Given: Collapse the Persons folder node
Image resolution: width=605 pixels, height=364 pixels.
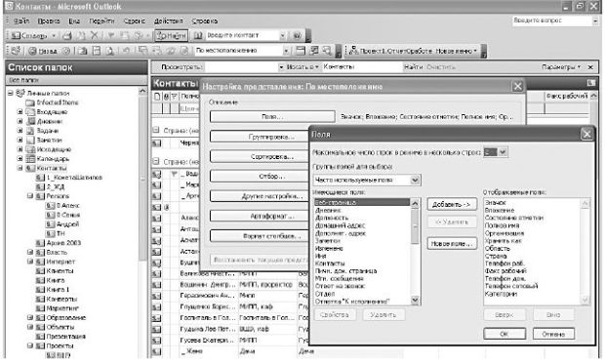Looking at the screenshot, I should pos(30,196).
